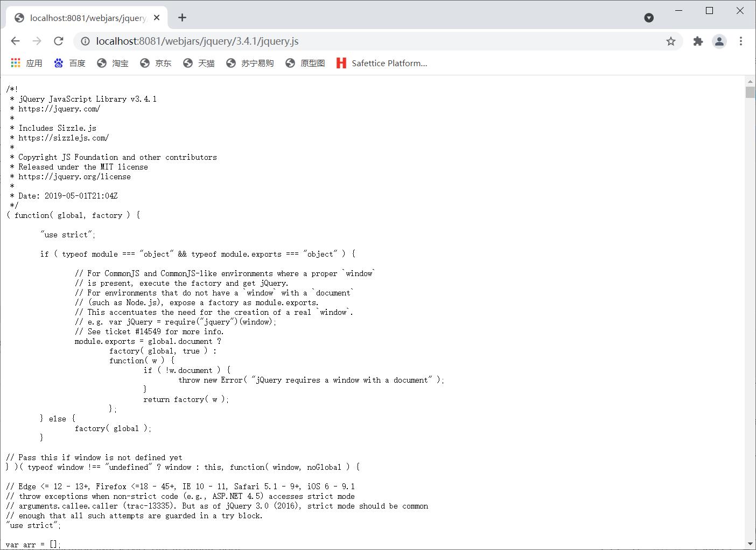This screenshot has height=550, width=756.
Task: Open a new tab with plus button
Action: [x=182, y=18]
